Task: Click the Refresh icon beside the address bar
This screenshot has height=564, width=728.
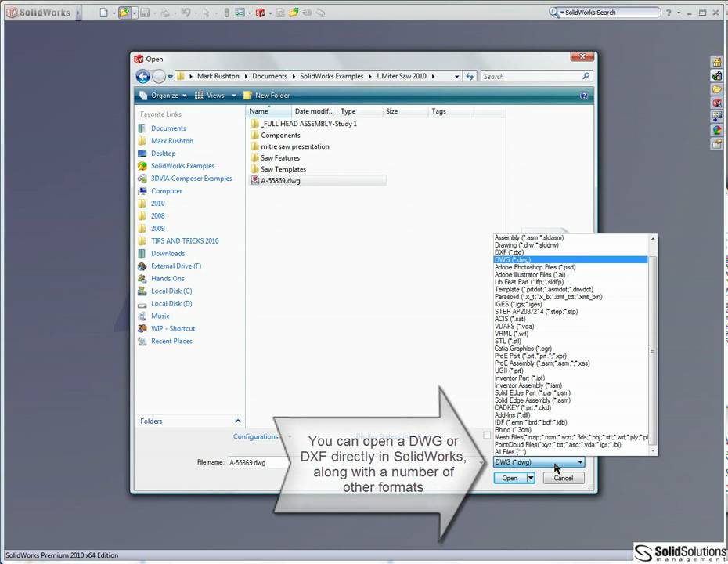Action: [470, 76]
